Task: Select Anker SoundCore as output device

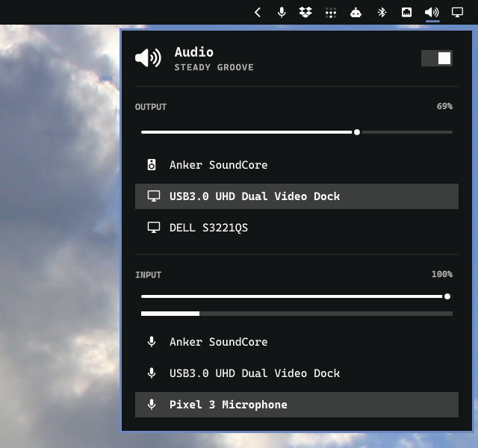Action: tap(297, 165)
